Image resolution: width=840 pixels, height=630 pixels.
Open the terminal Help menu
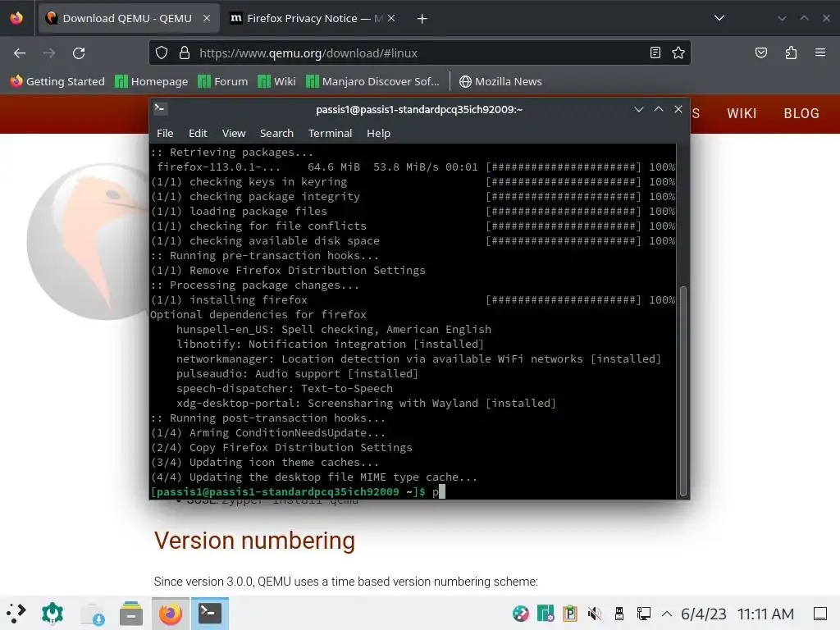[378, 134]
